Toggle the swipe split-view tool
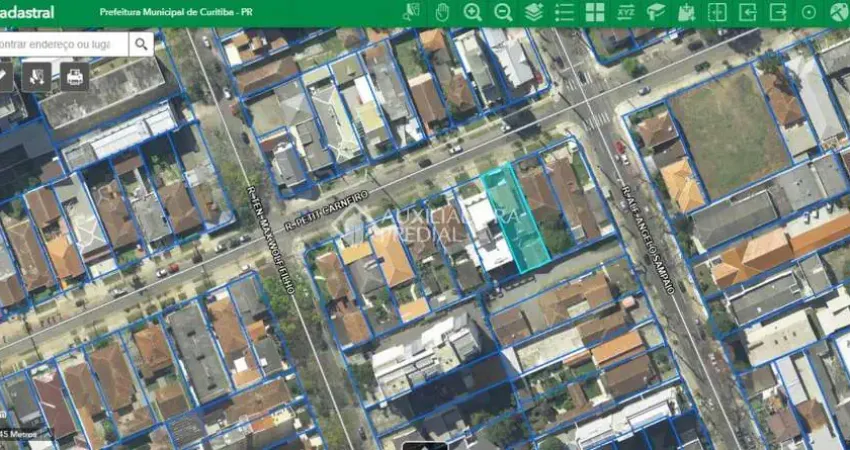This screenshot has height=450, width=850. pyautogui.click(x=717, y=13)
